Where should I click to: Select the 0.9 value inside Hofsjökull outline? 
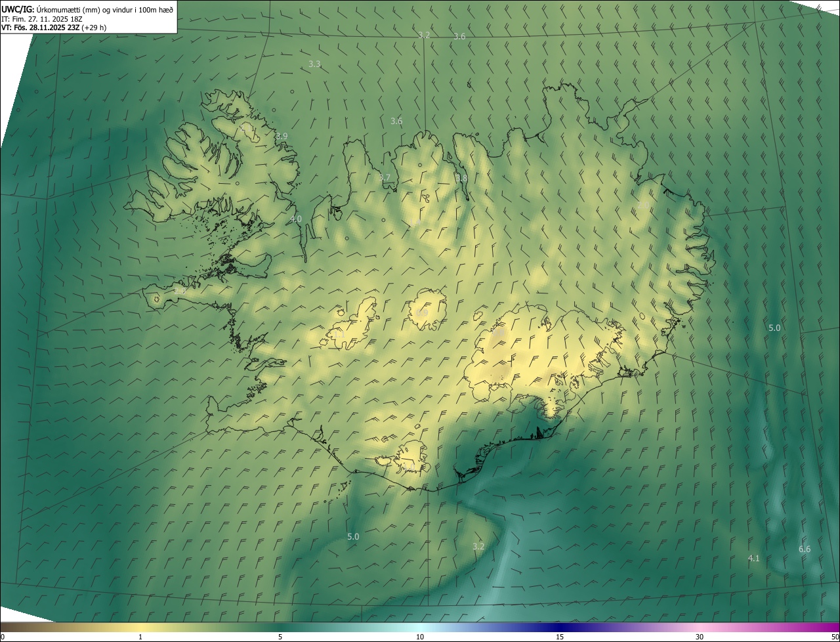click(x=422, y=313)
